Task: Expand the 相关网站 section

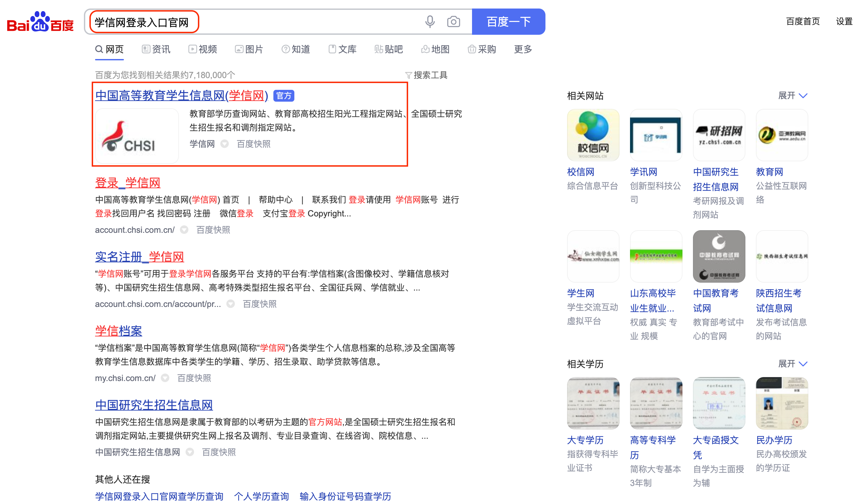Action: tap(793, 95)
